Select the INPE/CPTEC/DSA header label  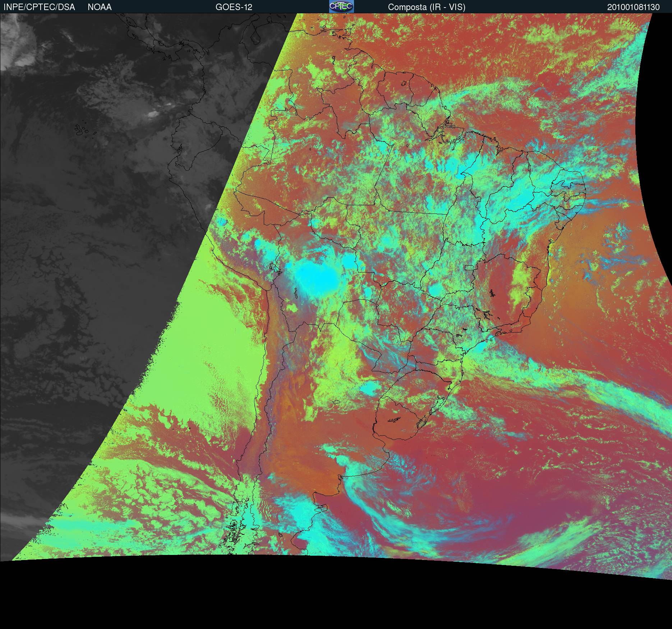[39, 7]
